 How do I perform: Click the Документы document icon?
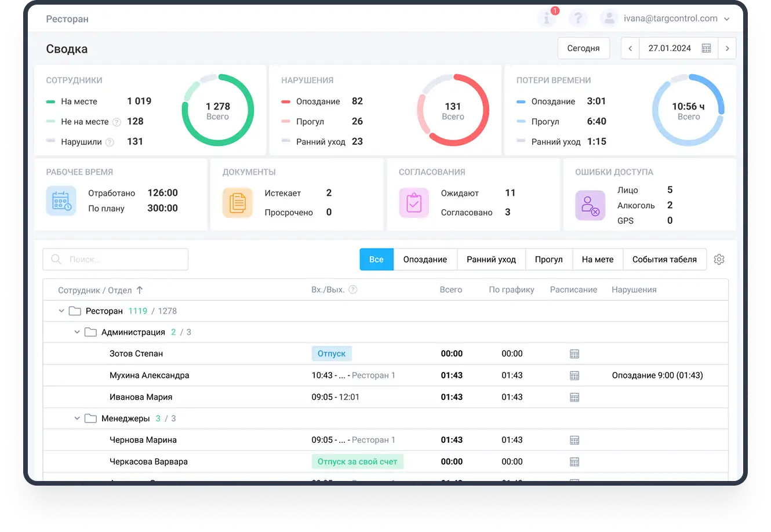[237, 202]
